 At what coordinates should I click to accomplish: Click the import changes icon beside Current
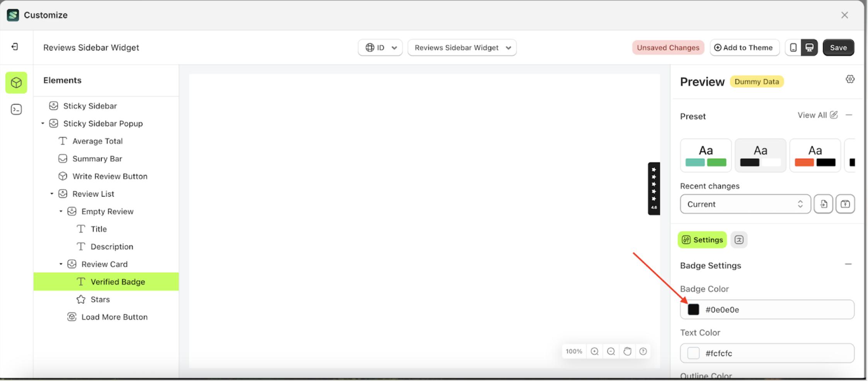tap(824, 204)
